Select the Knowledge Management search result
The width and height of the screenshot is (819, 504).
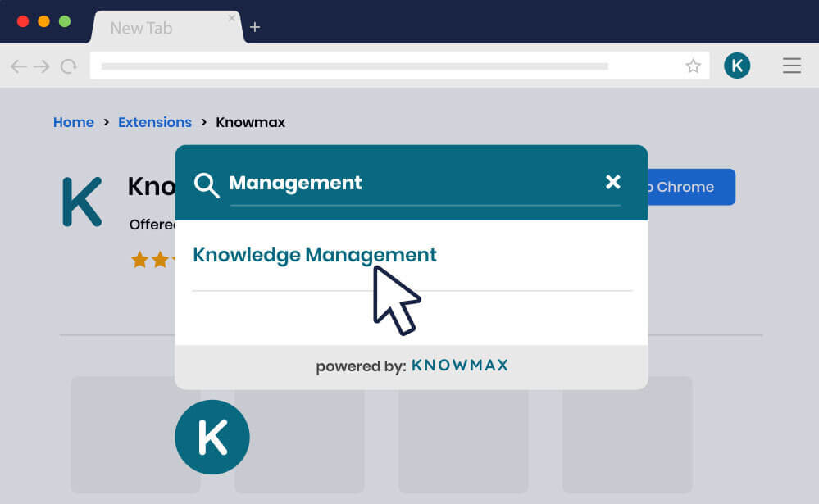315,255
